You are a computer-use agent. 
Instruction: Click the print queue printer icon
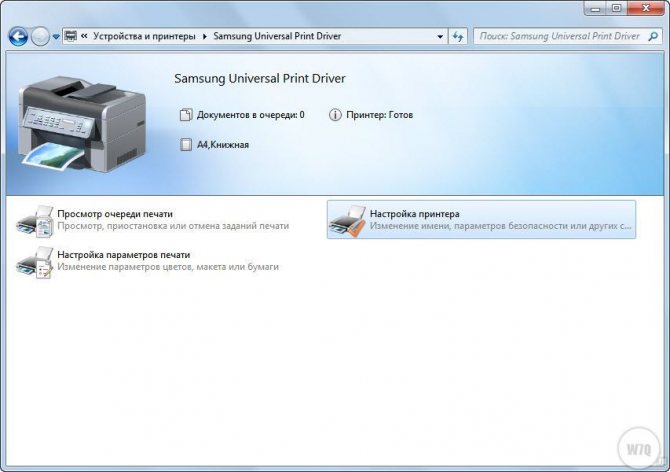tap(35, 221)
